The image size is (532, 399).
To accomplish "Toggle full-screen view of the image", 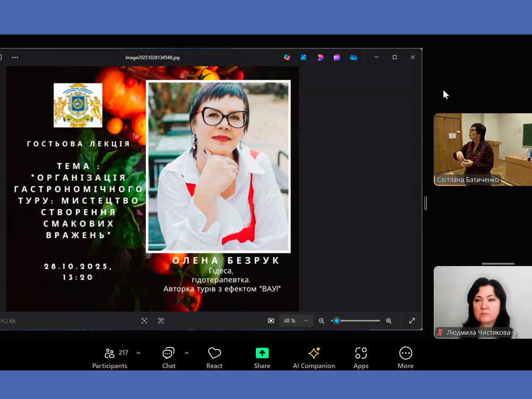I will click(x=412, y=321).
